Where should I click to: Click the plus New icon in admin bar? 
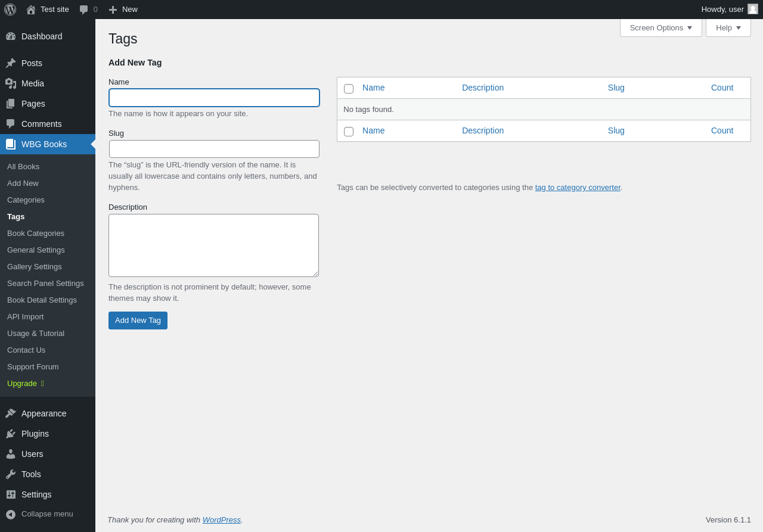pos(113,10)
